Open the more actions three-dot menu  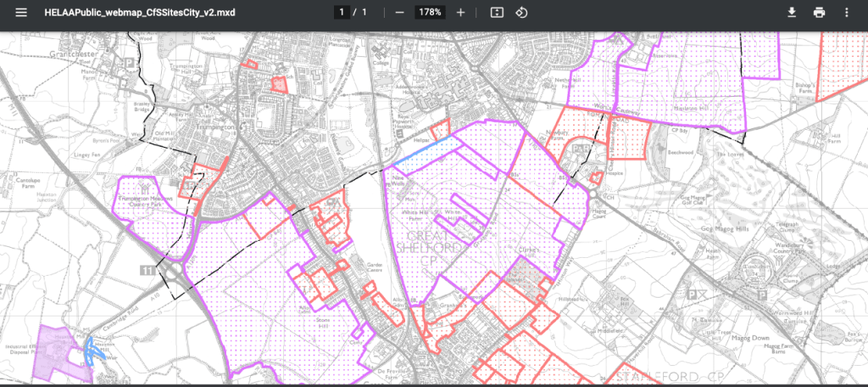pyautogui.click(x=846, y=13)
